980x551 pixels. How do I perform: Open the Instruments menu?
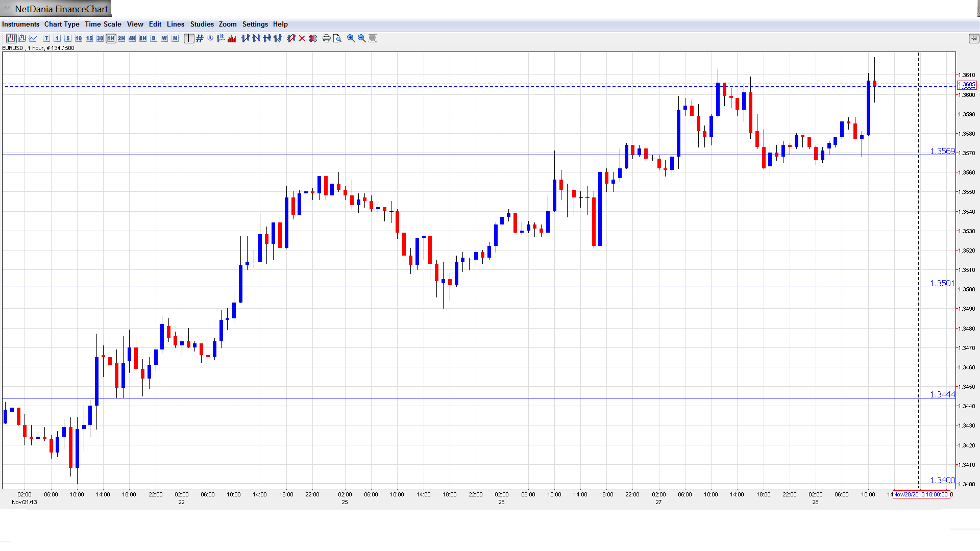(x=20, y=24)
